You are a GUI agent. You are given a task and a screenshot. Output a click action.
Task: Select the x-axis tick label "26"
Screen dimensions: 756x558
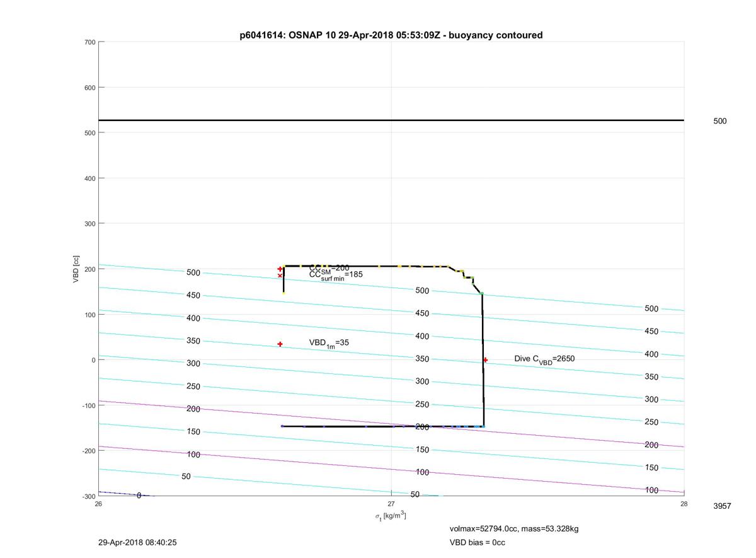[98, 503]
